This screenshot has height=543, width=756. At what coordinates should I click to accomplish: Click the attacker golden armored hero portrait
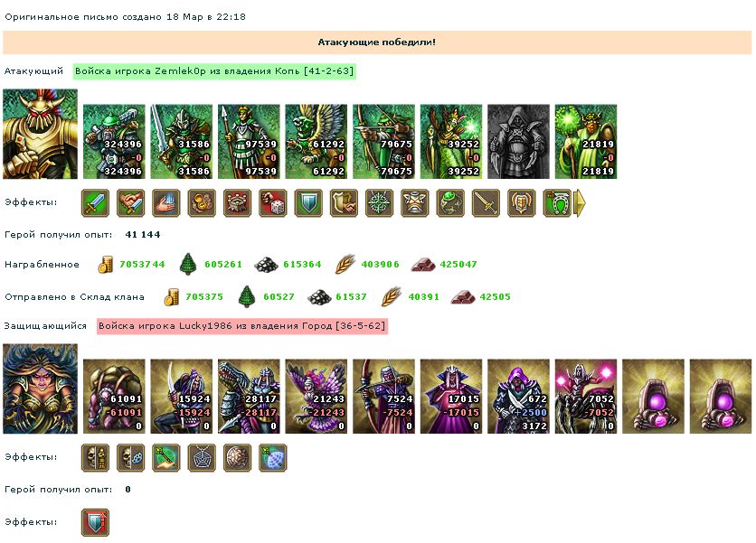pos(40,134)
